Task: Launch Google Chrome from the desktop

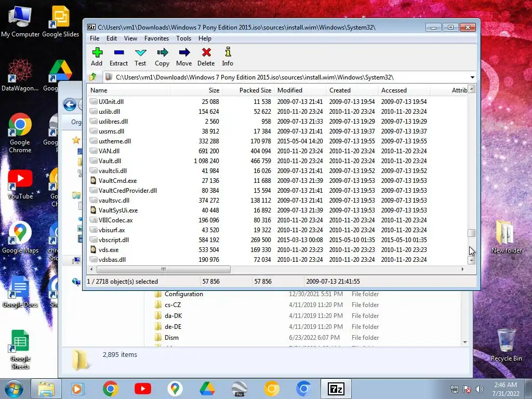Action: 20,133
